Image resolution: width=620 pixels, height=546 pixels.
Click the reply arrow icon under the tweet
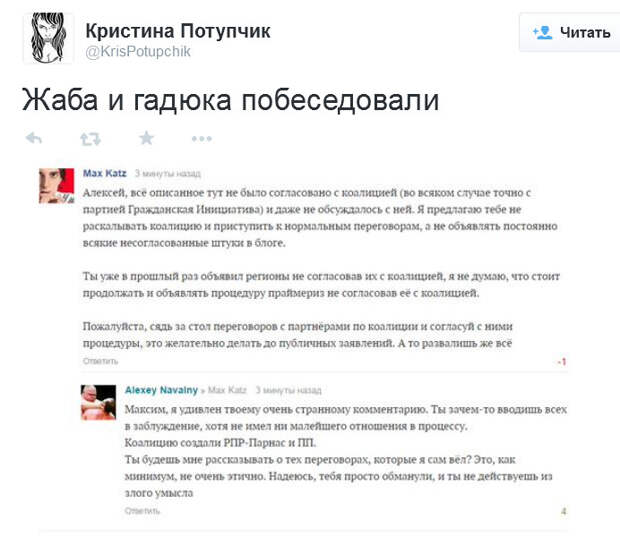[x=34, y=138]
